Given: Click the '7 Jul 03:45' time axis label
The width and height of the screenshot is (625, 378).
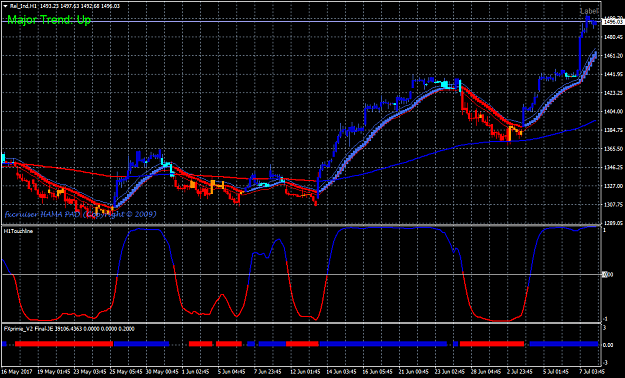Looking at the screenshot, I should point(592,371).
